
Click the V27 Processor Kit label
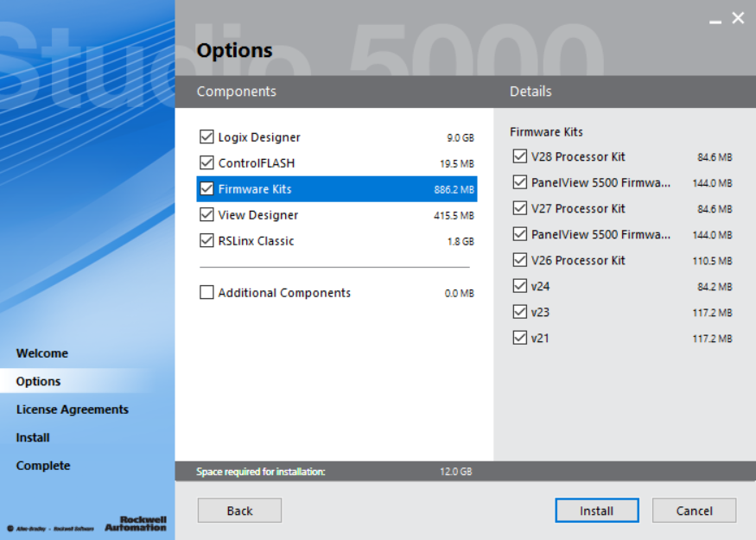pyautogui.click(x=578, y=209)
